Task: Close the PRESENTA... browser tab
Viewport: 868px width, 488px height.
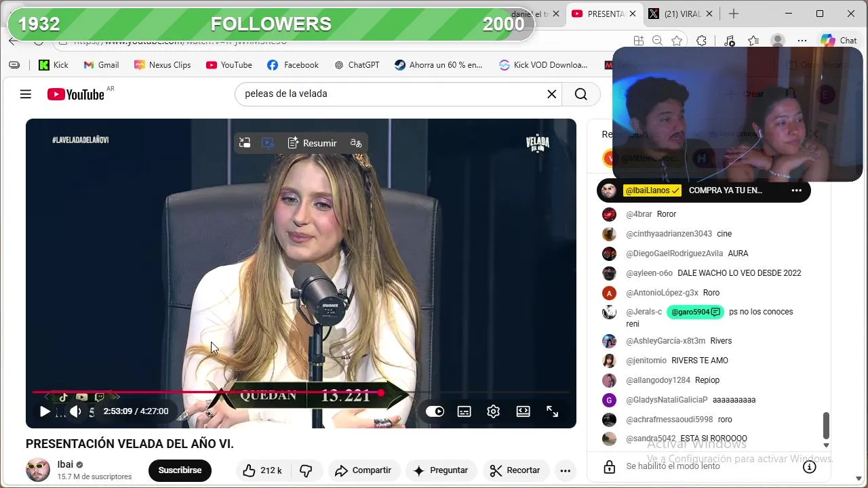Action: coord(633,14)
